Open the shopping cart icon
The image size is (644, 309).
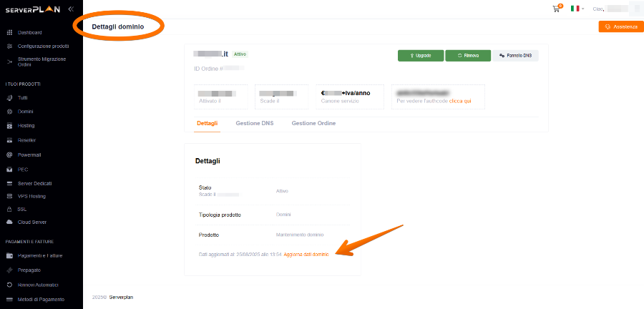tap(556, 9)
